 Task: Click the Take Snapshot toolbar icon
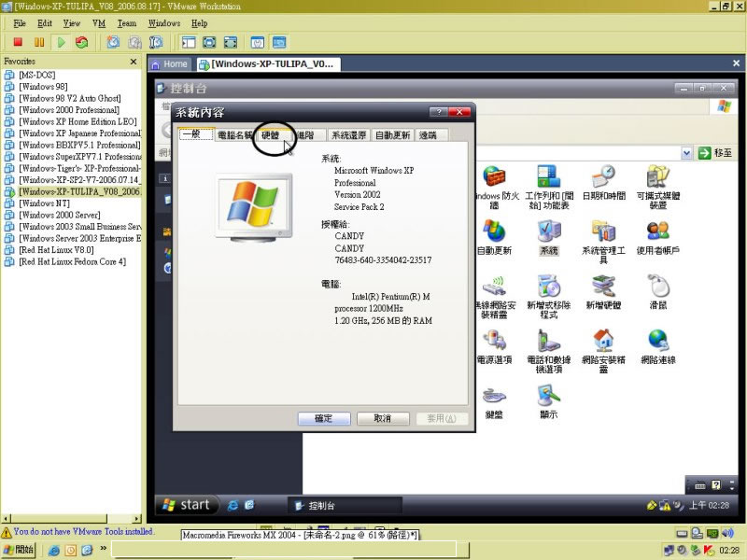pyautogui.click(x=113, y=42)
